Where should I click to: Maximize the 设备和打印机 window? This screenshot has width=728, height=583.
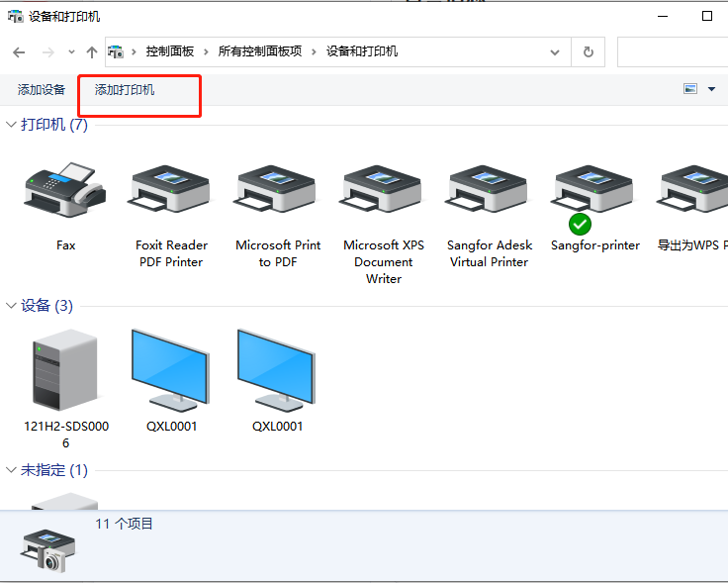[x=706, y=16]
